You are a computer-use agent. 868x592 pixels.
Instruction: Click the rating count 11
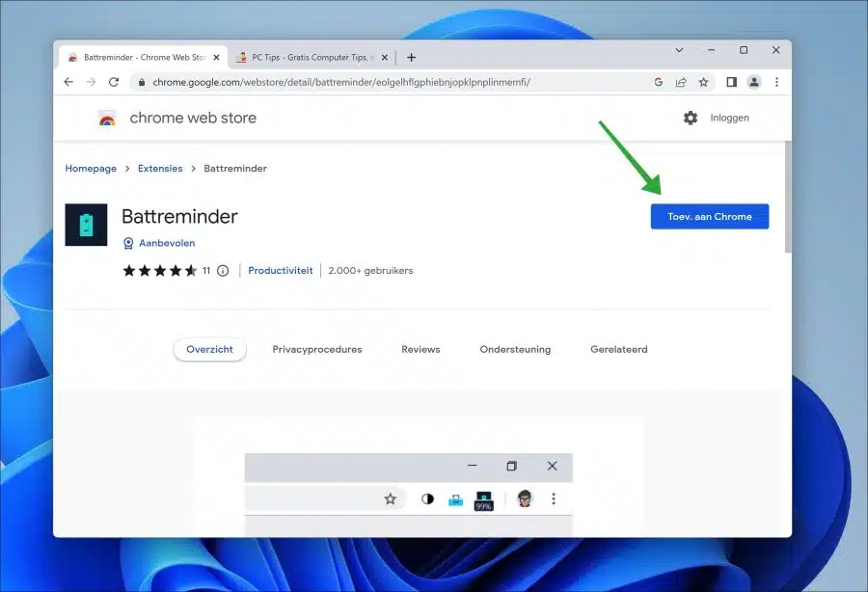tap(206, 271)
